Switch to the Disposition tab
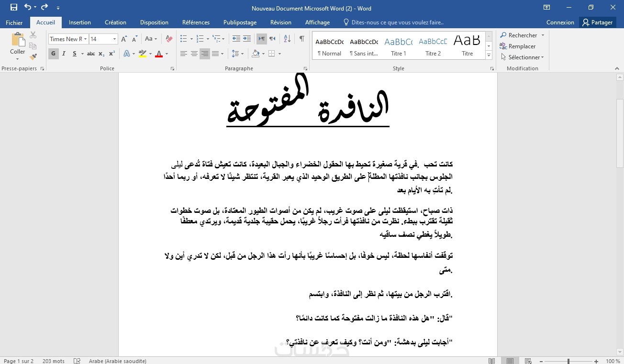Image resolution: width=624 pixels, height=364 pixels. (154, 22)
